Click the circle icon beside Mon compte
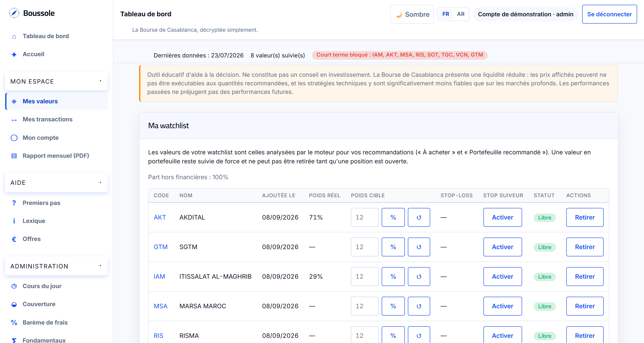Image resolution: width=644 pixels, height=343 pixels. 14,138
